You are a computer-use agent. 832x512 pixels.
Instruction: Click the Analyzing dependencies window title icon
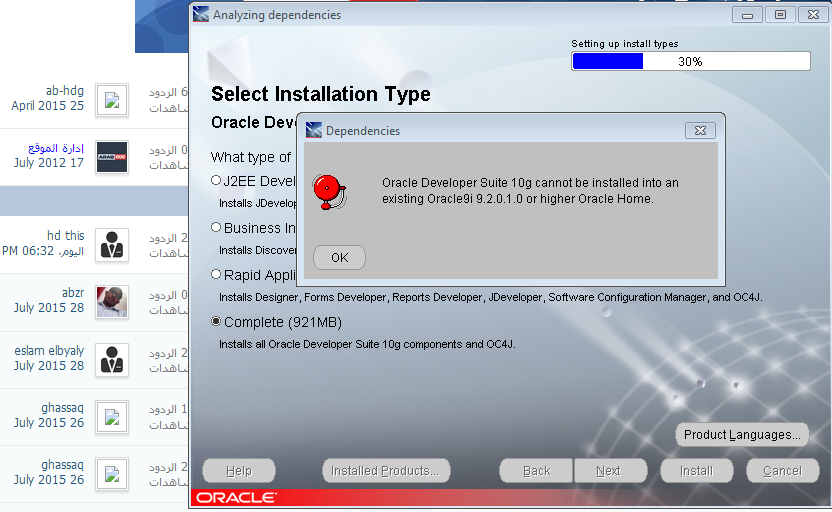[201, 15]
